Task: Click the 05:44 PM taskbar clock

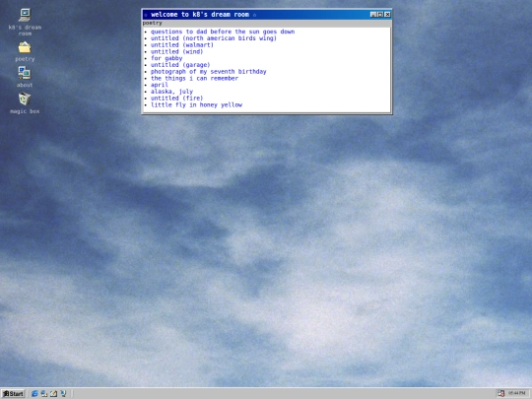Action: 517,393
